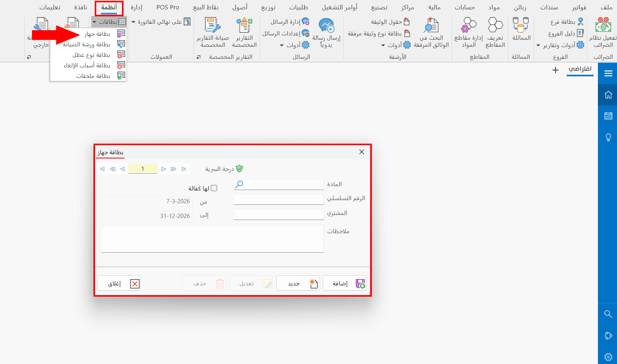Click the الرقم التسلسلي input field

[279, 199]
